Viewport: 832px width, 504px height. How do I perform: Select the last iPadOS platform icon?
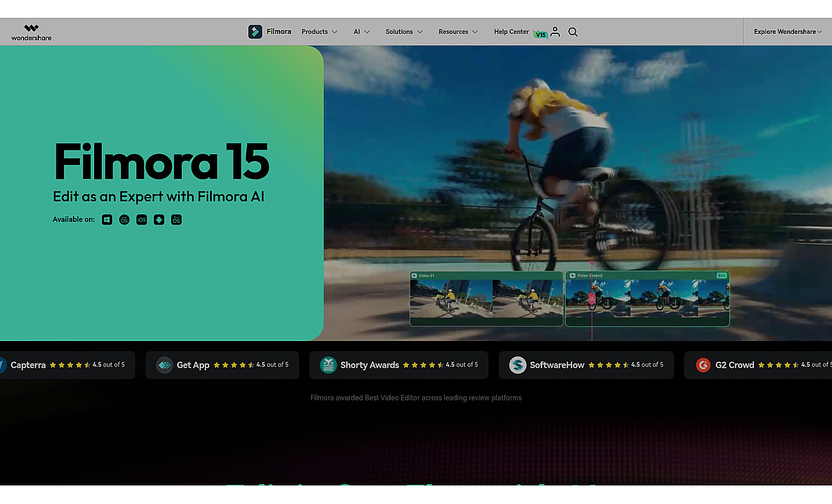[x=176, y=219]
